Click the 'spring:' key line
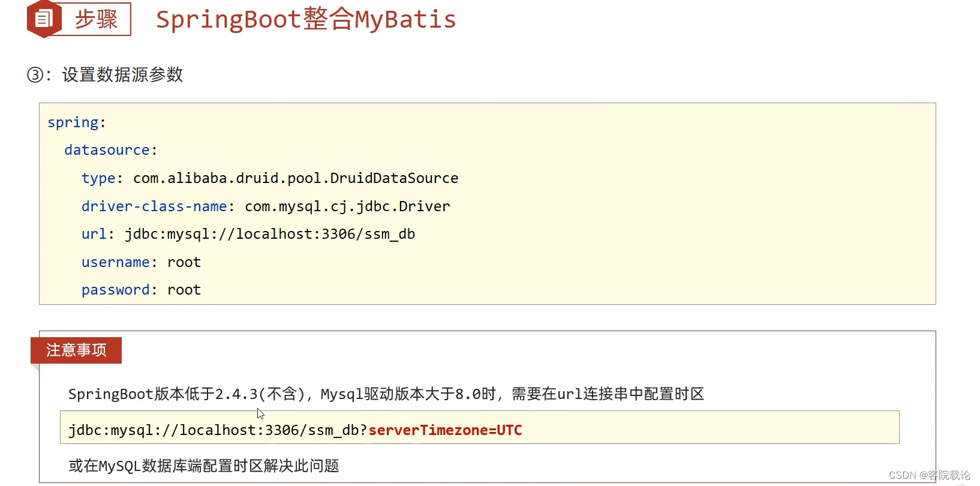The width and height of the screenshot is (980, 486). pos(77,122)
